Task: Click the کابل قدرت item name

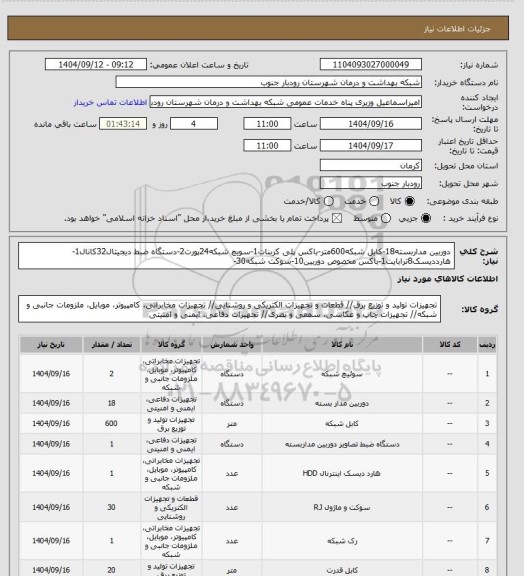Action: [x=342, y=570]
